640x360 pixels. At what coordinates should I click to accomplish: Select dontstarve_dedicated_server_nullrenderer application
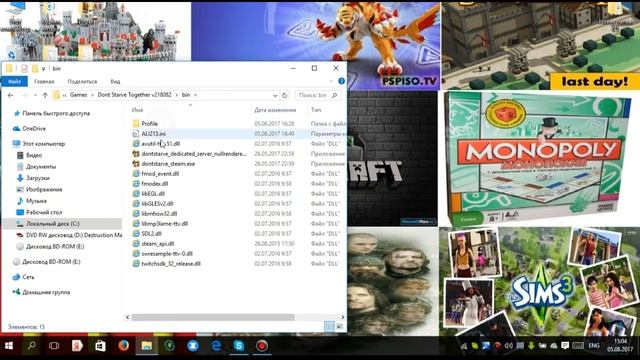tap(194, 154)
